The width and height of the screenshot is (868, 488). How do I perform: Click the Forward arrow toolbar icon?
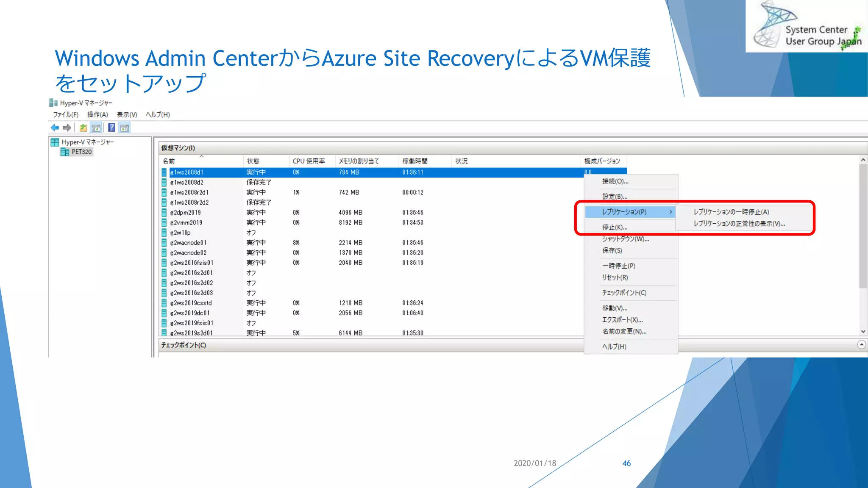coord(67,128)
